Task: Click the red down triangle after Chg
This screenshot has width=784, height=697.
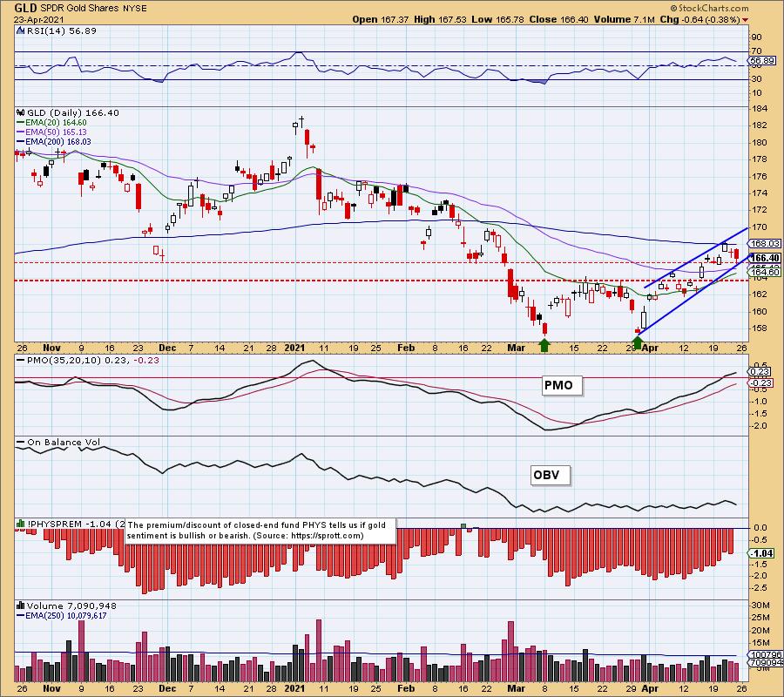Action: [746, 20]
